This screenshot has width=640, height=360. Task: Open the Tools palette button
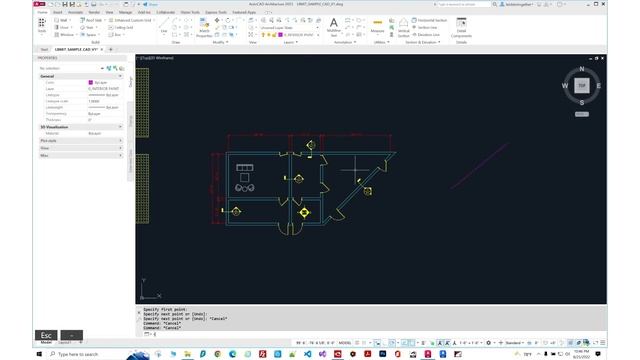click(x=42, y=26)
